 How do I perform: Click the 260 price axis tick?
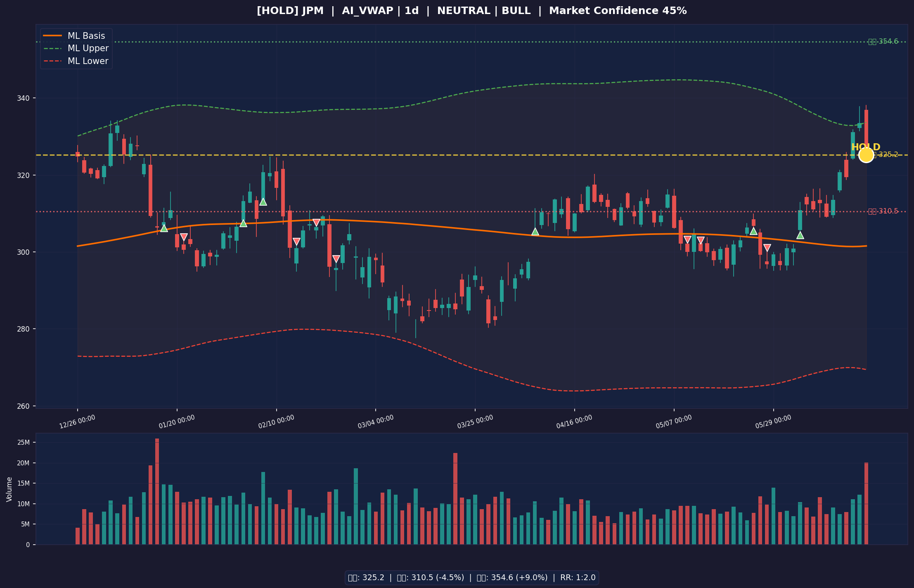[24, 406]
